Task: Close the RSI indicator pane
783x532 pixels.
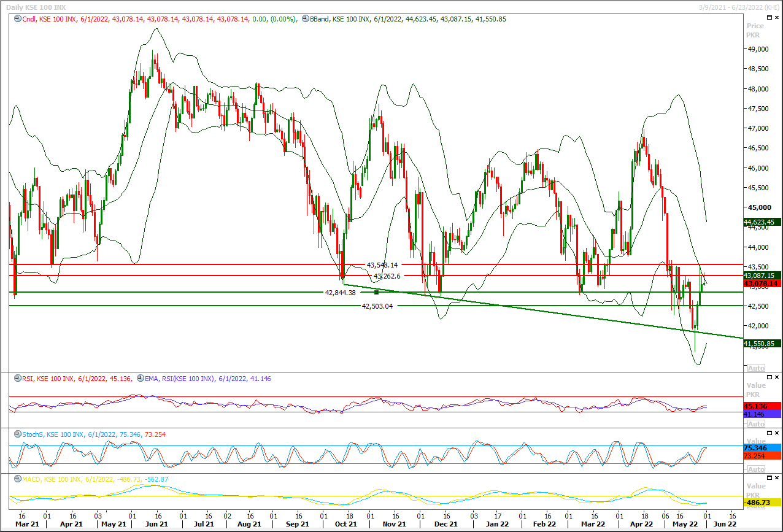Action: [x=777, y=377]
